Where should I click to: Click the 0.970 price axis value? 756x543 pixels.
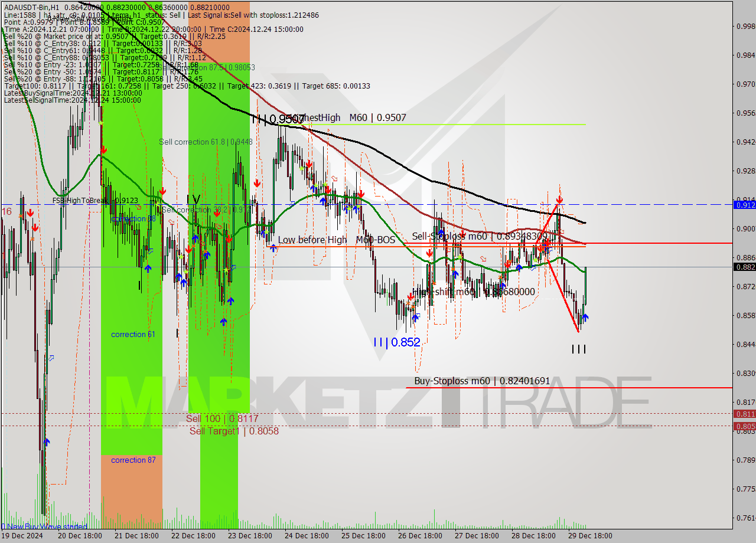pos(745,84)
